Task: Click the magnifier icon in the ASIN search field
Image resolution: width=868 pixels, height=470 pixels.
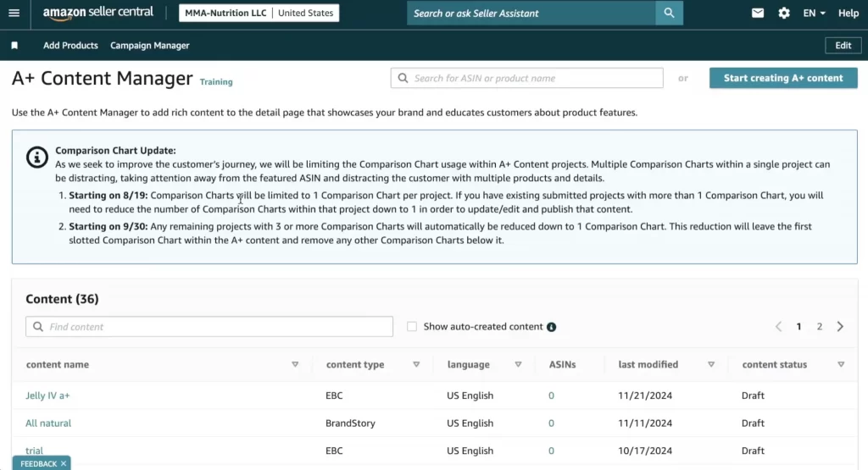Action: coord(403,78)
